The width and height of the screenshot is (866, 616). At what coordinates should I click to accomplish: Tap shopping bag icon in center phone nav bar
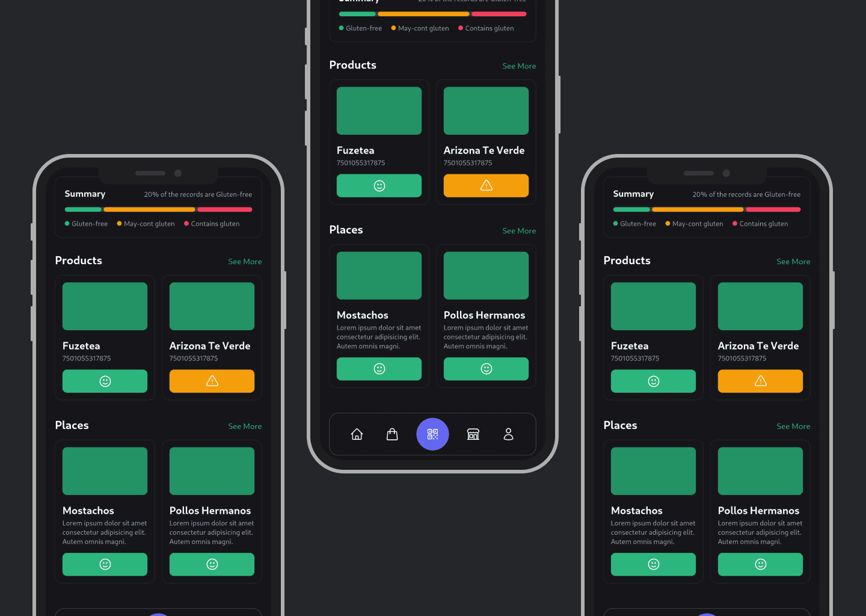pyautogui.click(x=392, y=434)
